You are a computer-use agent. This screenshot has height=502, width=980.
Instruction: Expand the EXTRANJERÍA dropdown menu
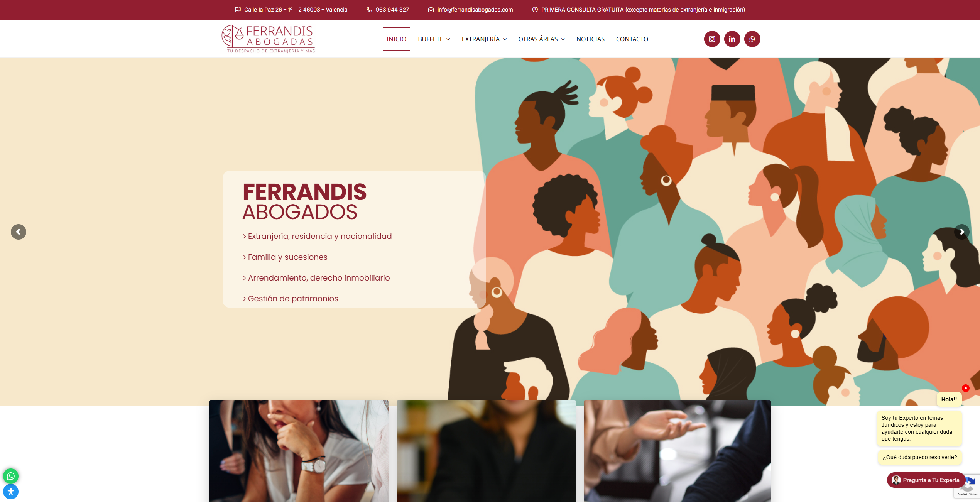(x=484, y=39)
